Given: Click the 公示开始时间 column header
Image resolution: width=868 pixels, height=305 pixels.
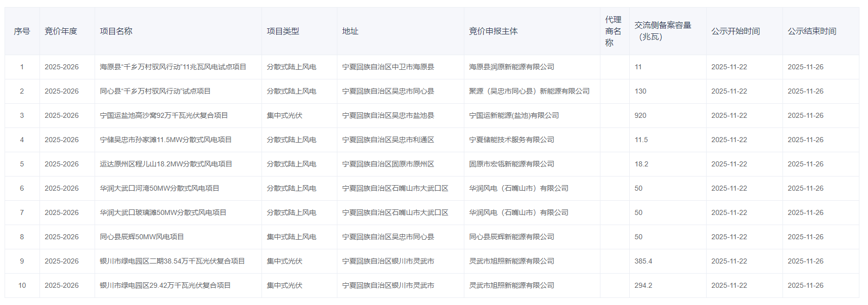Looking at the screenshot, I should 735,31.
